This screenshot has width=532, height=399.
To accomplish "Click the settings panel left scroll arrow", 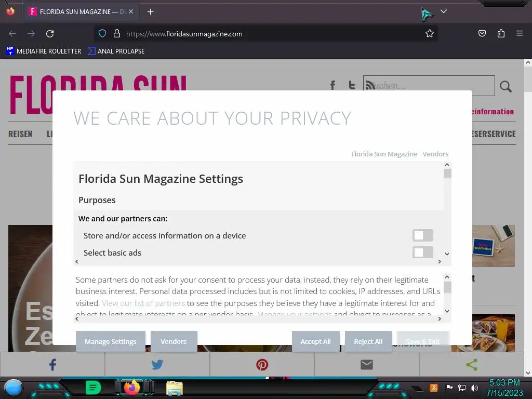I will pos(77,262).
